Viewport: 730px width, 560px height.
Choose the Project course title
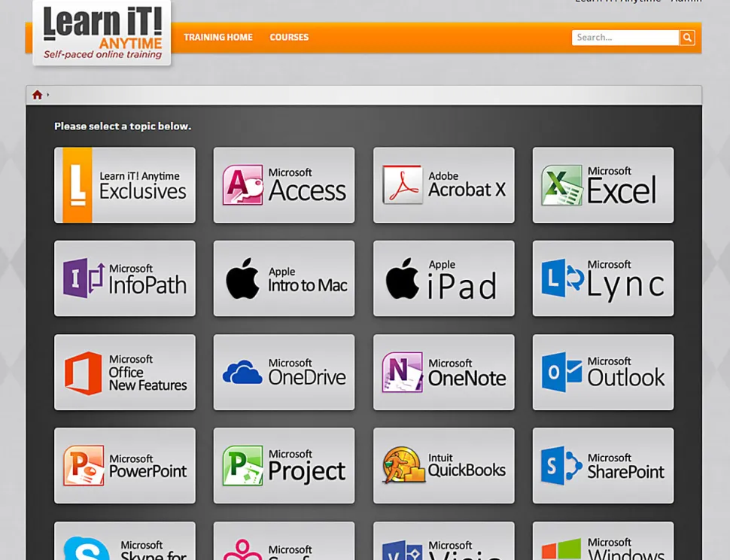[307, 471]
